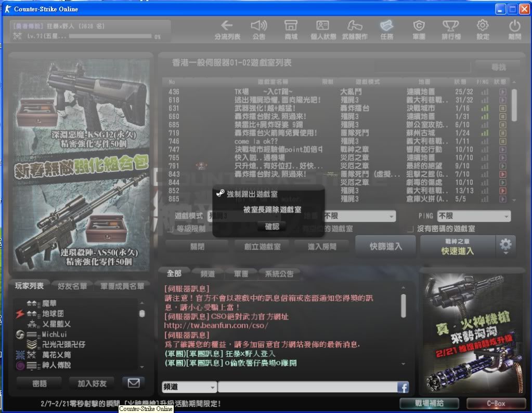532x413 pixels.
Task: Toggle the 等級限制 checkbox
Action: coord(171,229)
